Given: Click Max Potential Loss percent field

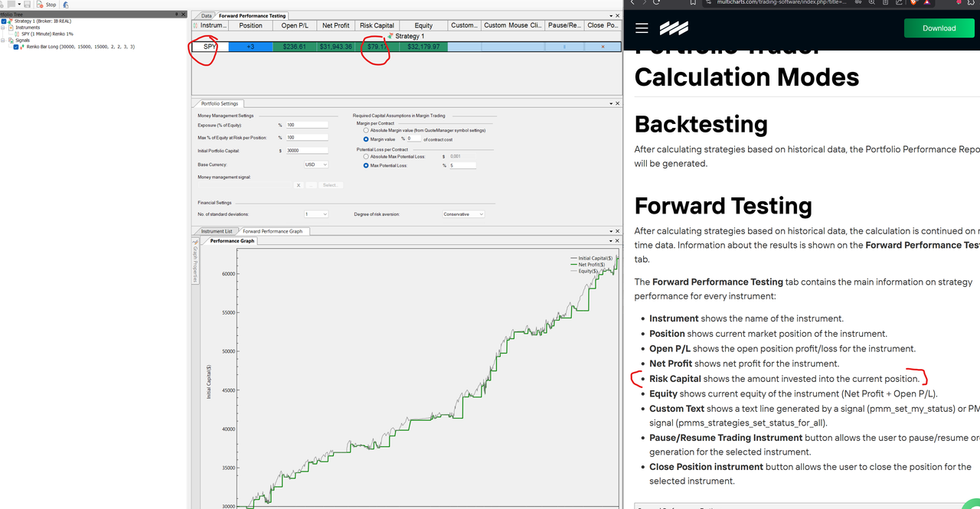Looking at the screenshot, I should tap(462, 165).
